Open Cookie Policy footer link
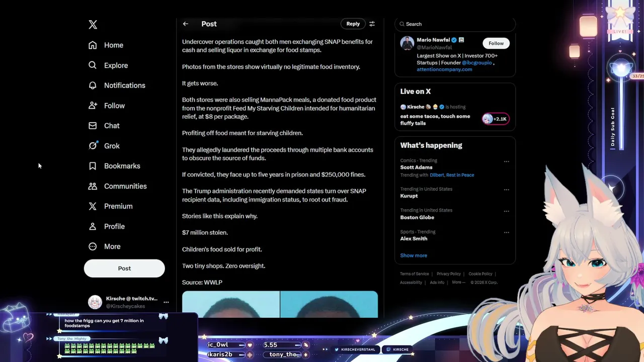The height and width of the screenshot is (362, 644). point(480,274)
